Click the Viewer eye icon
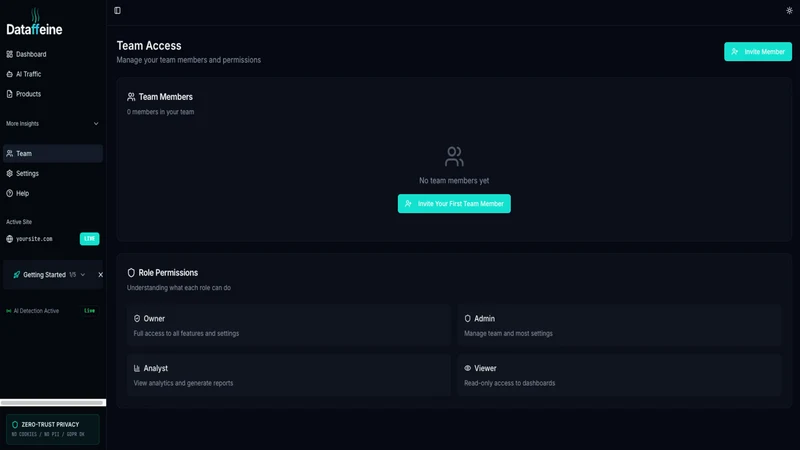 tap(467, 368)
